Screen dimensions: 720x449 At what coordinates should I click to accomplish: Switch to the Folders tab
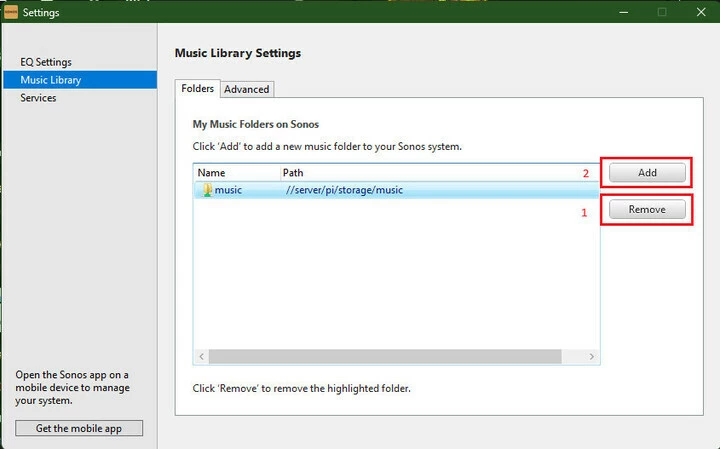coord(197,88)
